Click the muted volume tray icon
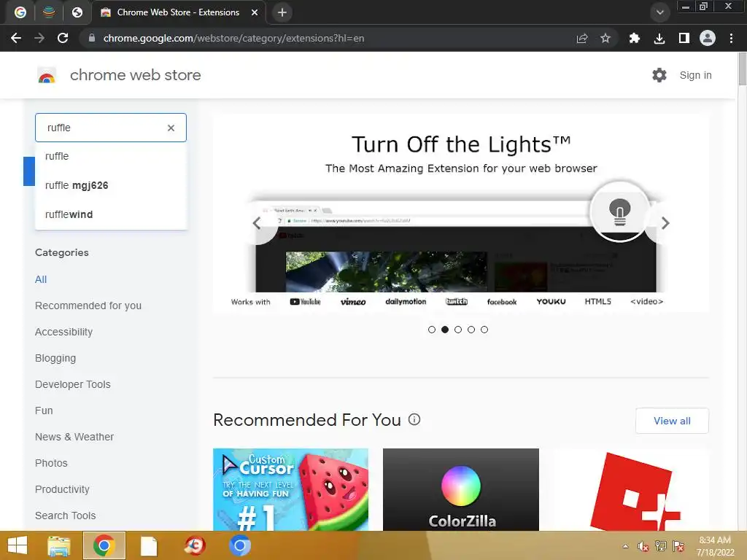 643,546
